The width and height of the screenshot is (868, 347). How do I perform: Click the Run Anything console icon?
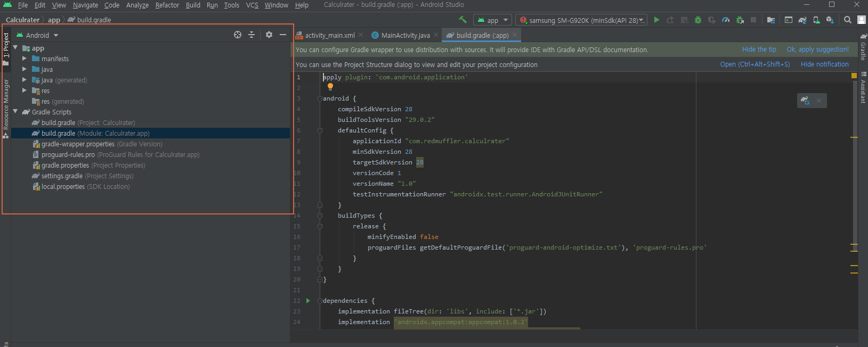click(x=789, y=20)
